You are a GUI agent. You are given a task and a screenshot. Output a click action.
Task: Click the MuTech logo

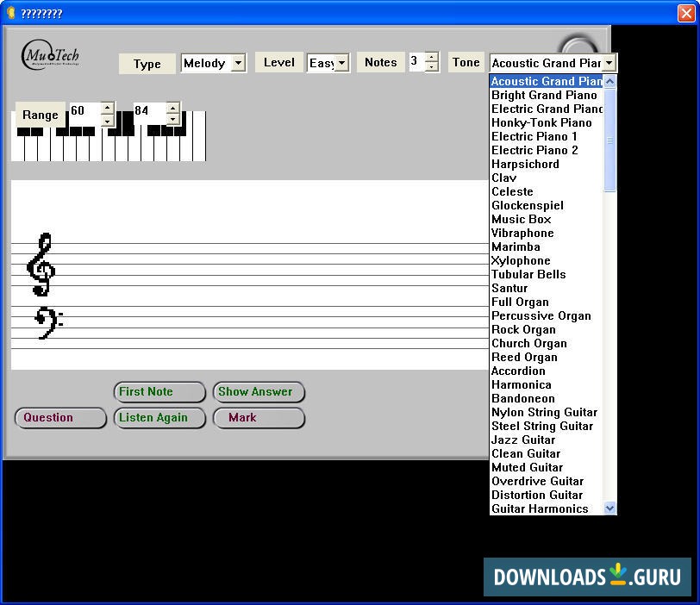click(51, 55)
